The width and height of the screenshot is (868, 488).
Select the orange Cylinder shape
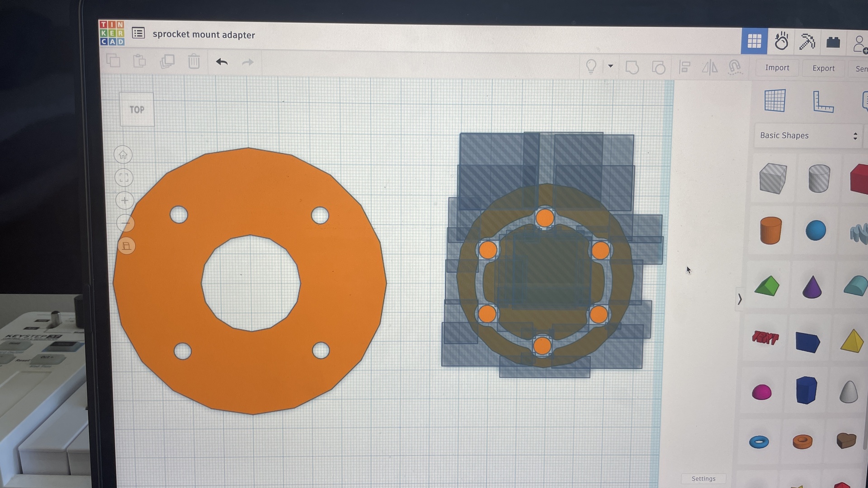point(771,230)
